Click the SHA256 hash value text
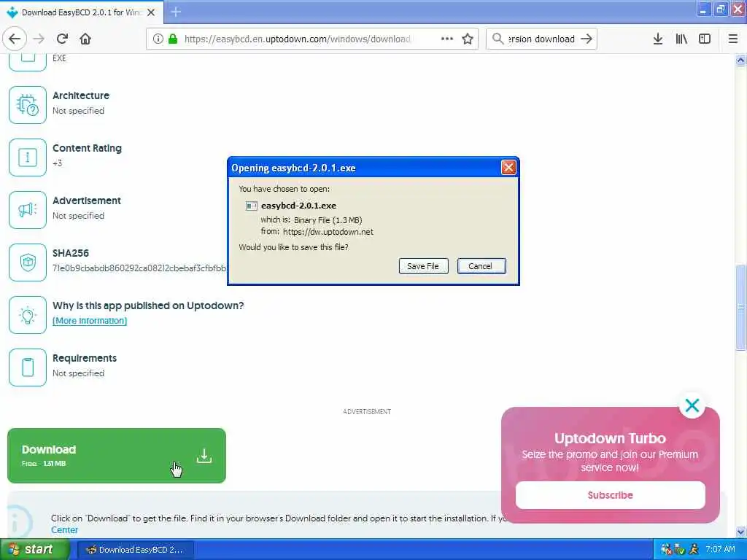Image resolution: width=747 pixels, height=560 pixels. pos(139,268)
